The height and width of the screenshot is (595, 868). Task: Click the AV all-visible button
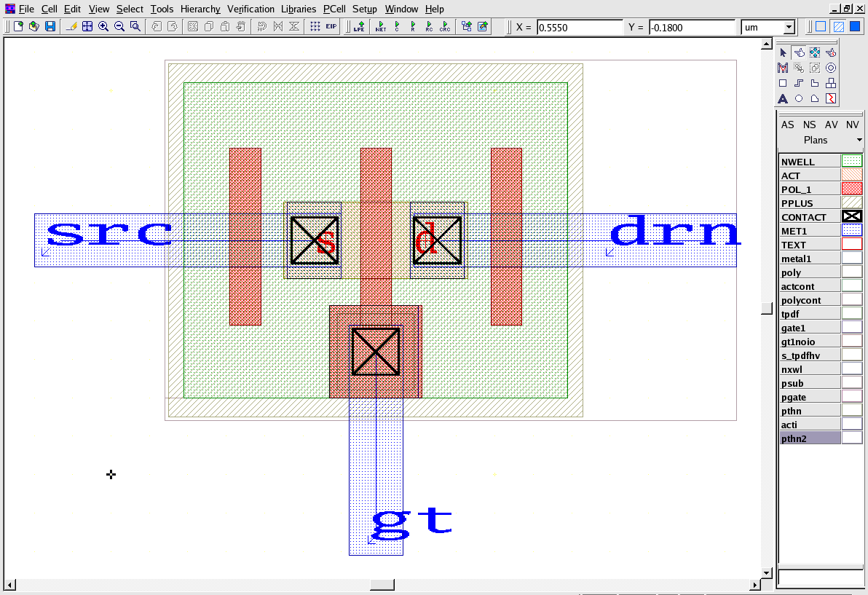[x=831, y=125]
